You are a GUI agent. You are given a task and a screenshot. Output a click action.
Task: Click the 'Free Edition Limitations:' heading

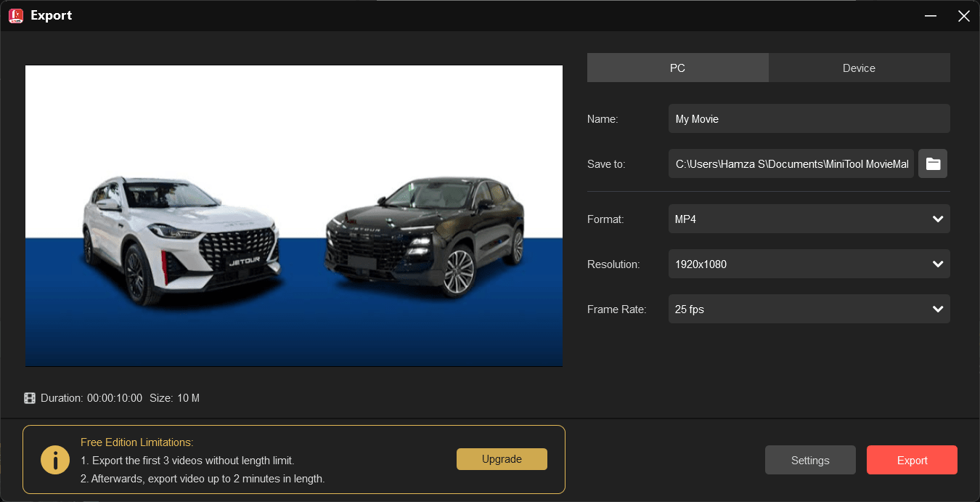137,442
